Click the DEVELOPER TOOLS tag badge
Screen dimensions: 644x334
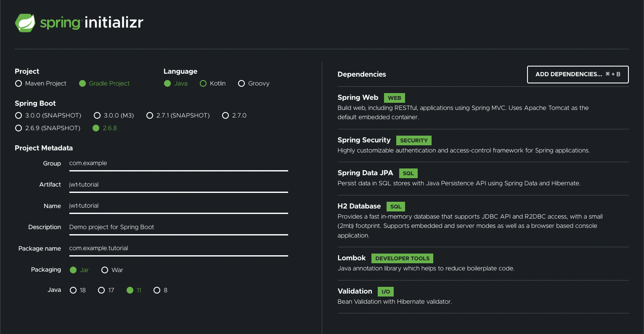402,259
